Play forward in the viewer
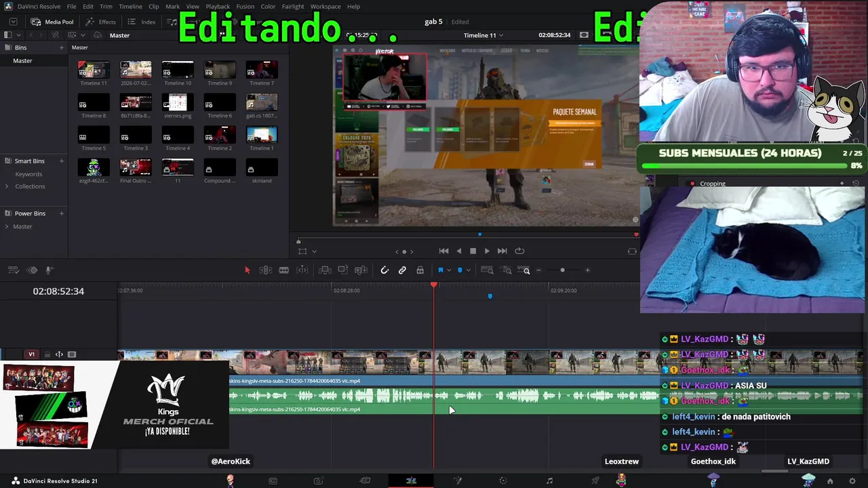 tap(487, 251)
